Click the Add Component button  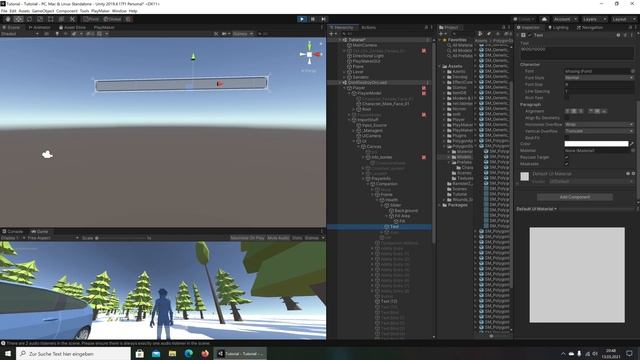point(575,197)
